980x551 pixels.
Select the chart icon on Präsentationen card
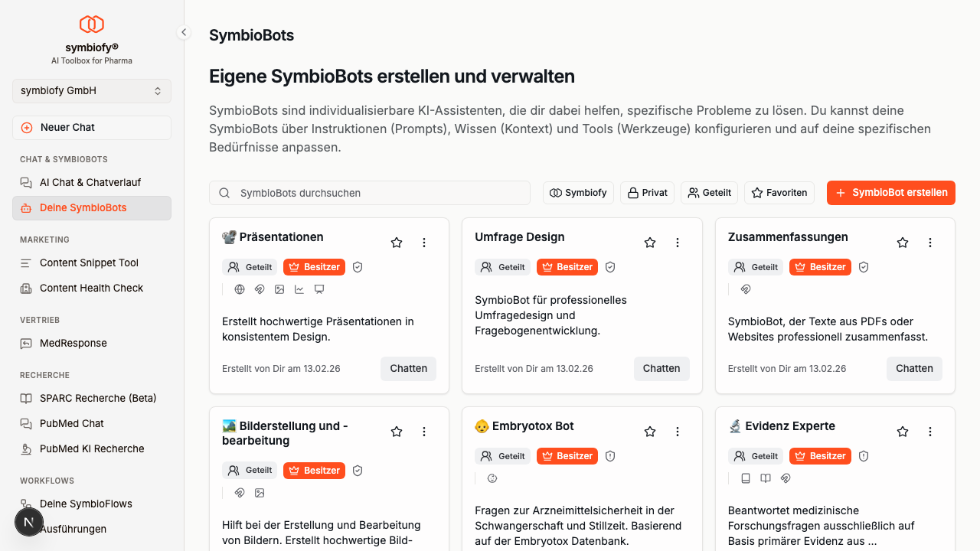pyautogui.click(x=299, y=289)
